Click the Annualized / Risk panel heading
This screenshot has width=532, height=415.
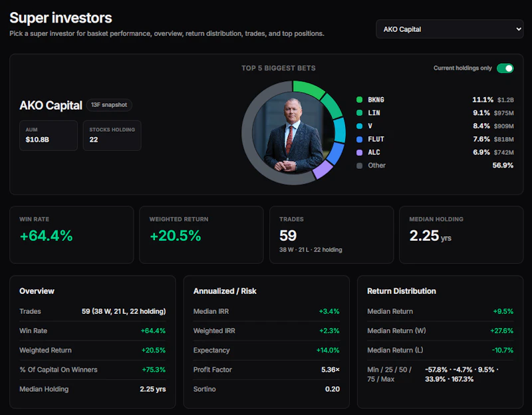225,291
